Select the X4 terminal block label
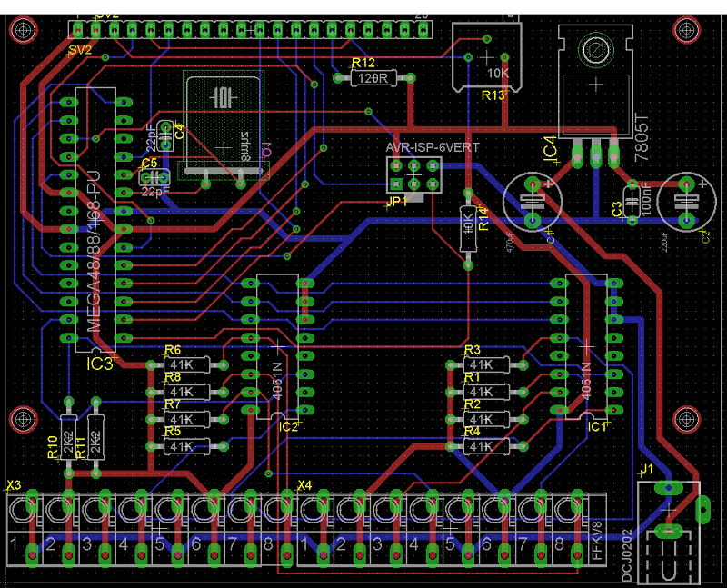This screenshot has height=588, width=727. [304, 485]
